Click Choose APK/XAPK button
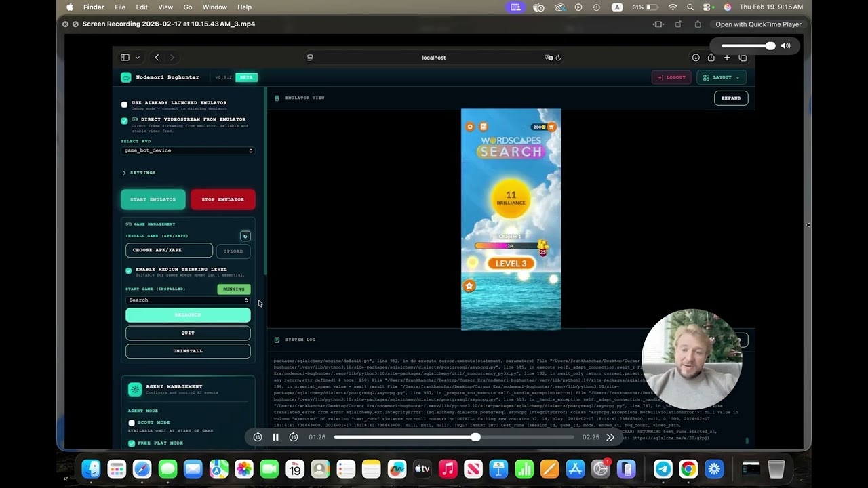The width and height of the screenshot is (868, 488). pos(169,250)
